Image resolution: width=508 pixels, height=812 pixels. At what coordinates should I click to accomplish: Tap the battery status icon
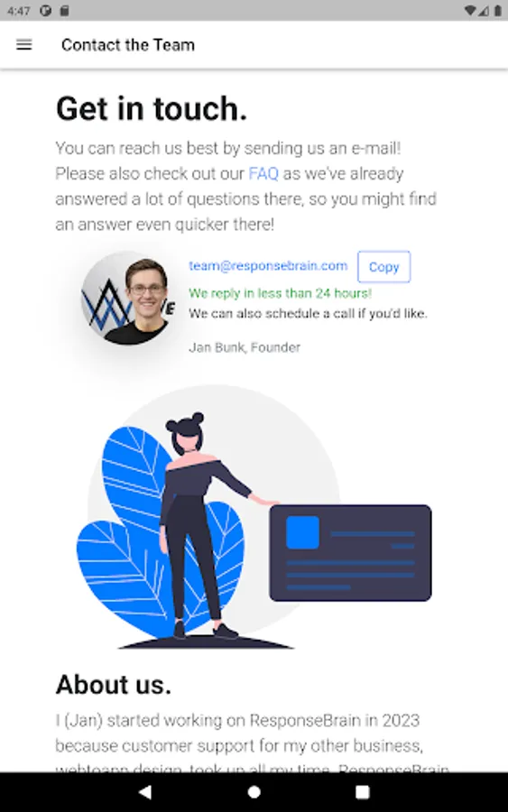pyautogui.click(x=498, y=10)
